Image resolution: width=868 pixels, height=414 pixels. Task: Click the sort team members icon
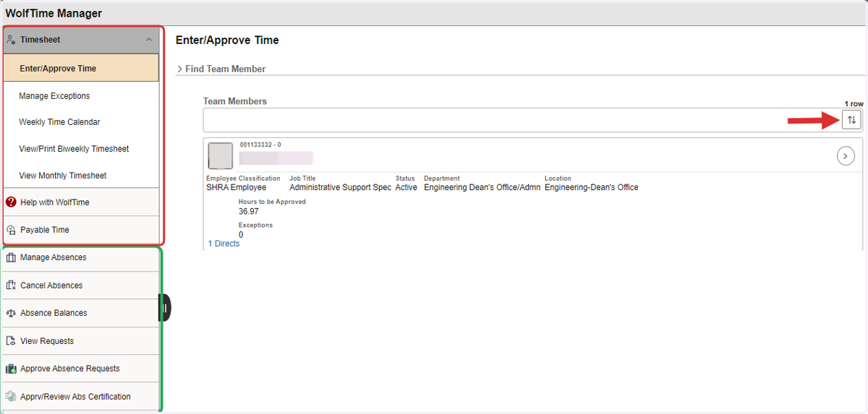click(x=851, y=120)
